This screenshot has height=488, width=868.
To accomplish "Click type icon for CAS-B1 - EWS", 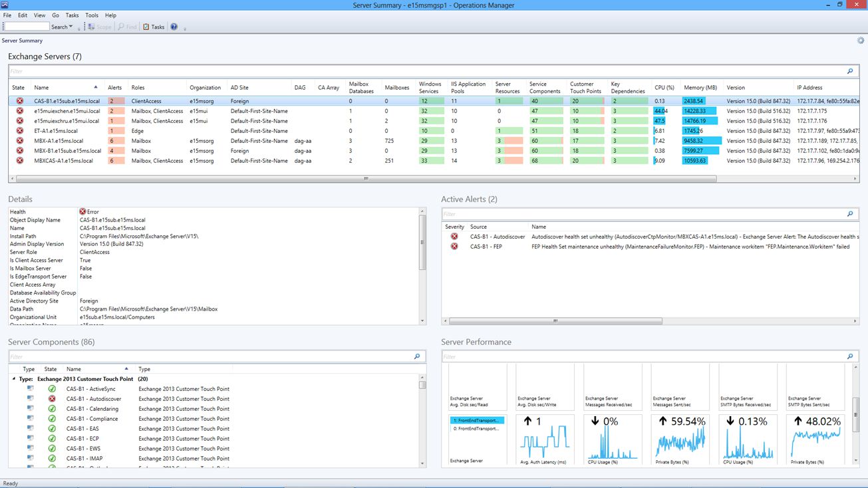I will point(30,449).
